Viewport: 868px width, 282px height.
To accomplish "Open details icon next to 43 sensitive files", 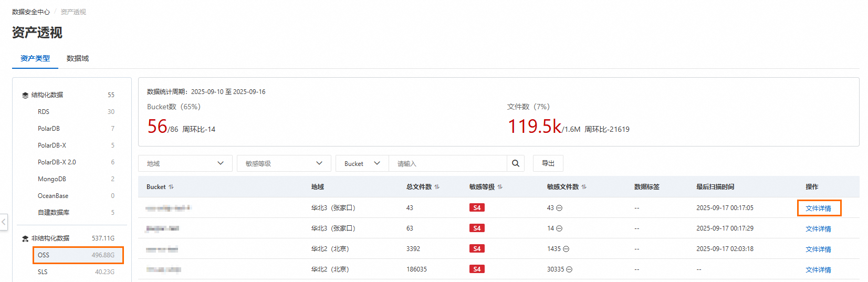I will point(559,208).
